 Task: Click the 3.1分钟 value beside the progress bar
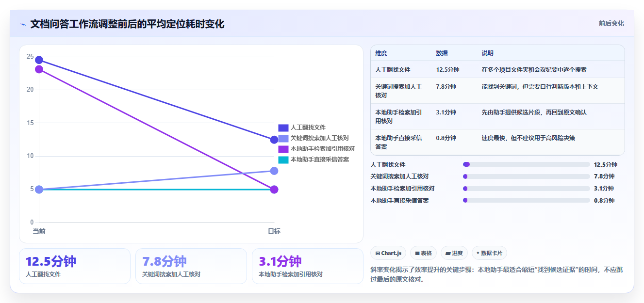pos(604,189)
